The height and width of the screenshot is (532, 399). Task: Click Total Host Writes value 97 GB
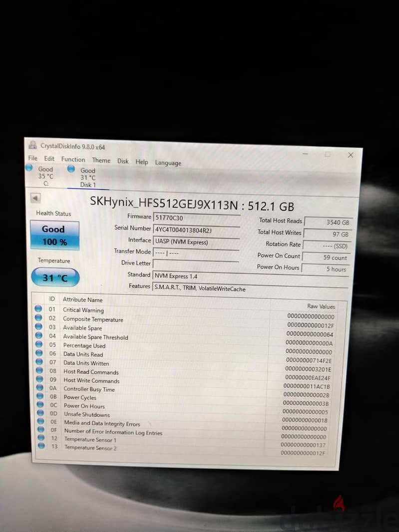(328, 234)
